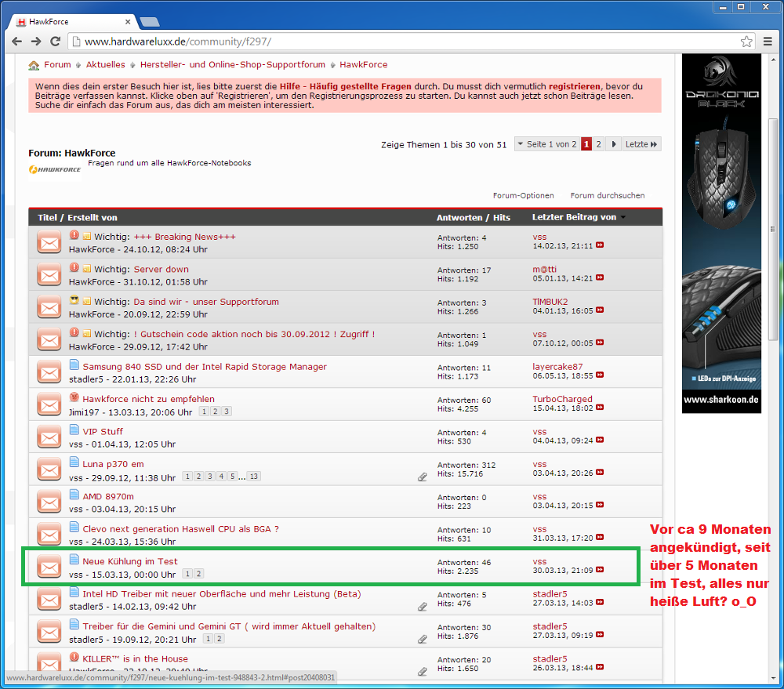This screenshot has height=689, width=784.
Task: Close the HawkForce browser tab
Action: click(x=128, y=21)
